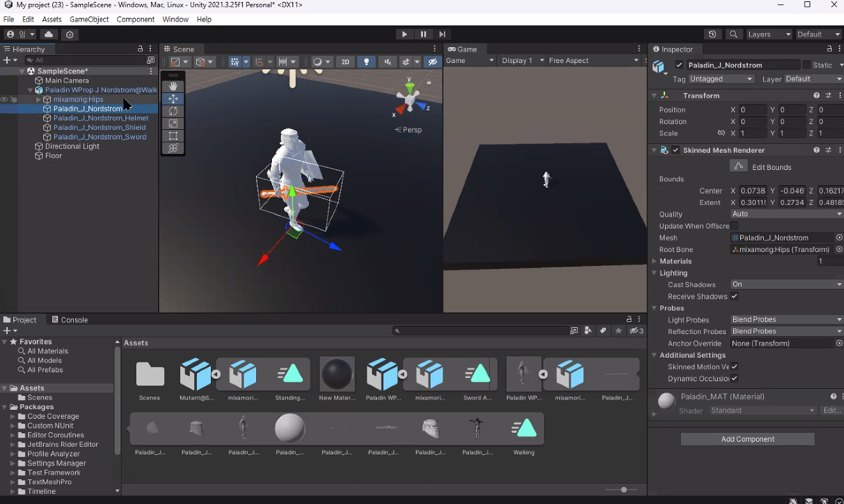Expand the mixamorig:Hips hierarchy item
Viewport: 844px width, 504px height.
pyautogui.click(x=38, y=99)
